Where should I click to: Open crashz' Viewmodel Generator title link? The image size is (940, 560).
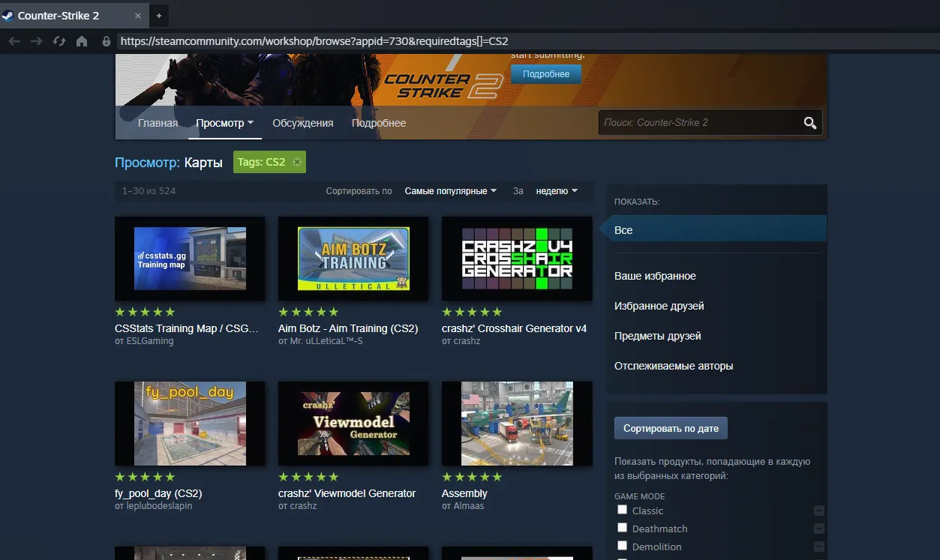click(x=347, y=493)
